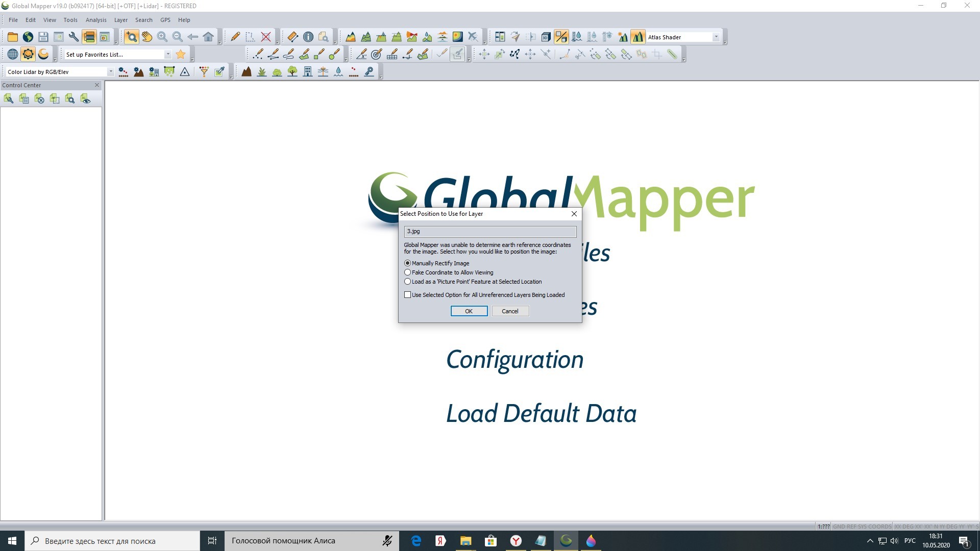Click the projection globe grid icon
980x551 pixels.
tap(13, 54)
